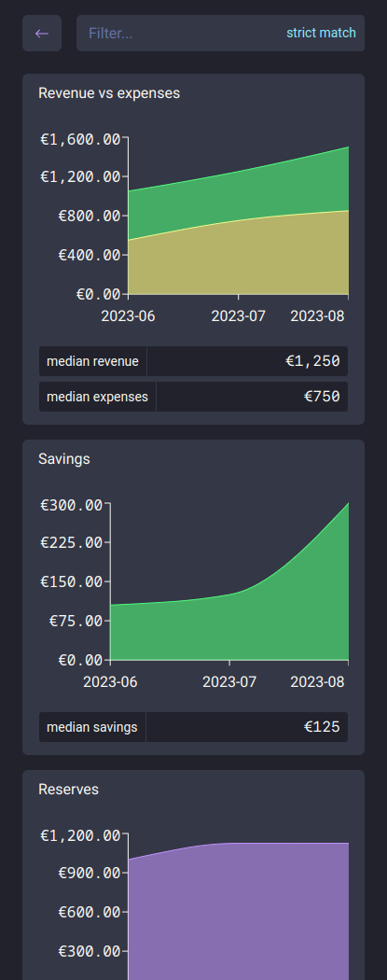Image resolution: width=387 pixels, height=980 pixels.
Task: Click the back arrow icon
Action: (x=42, y=33)
